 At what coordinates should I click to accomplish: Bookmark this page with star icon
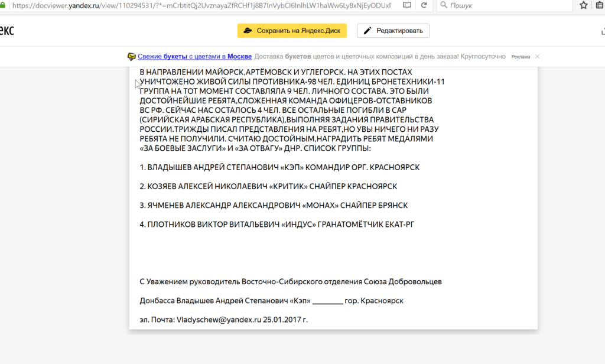coord(583,5)
